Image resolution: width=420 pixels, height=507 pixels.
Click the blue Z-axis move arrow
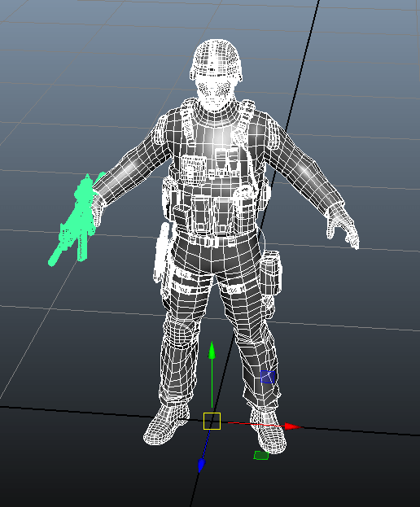[201, 465]
